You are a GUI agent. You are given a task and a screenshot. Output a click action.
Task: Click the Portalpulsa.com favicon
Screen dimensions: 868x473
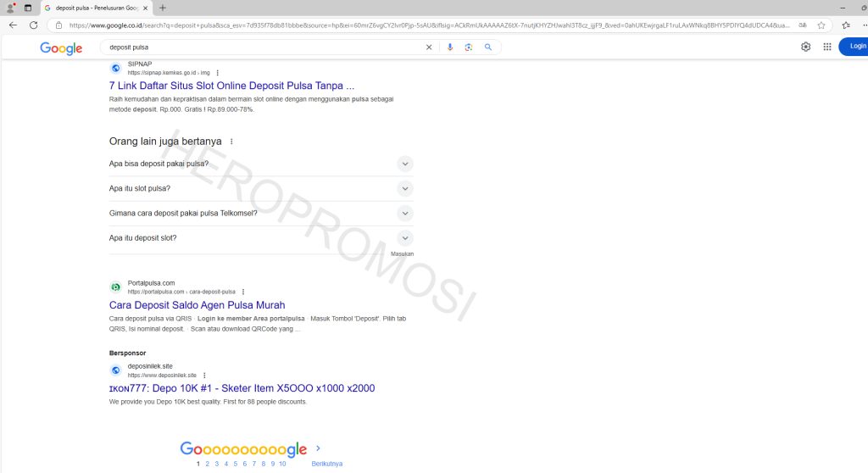click(x=115, y=287)
